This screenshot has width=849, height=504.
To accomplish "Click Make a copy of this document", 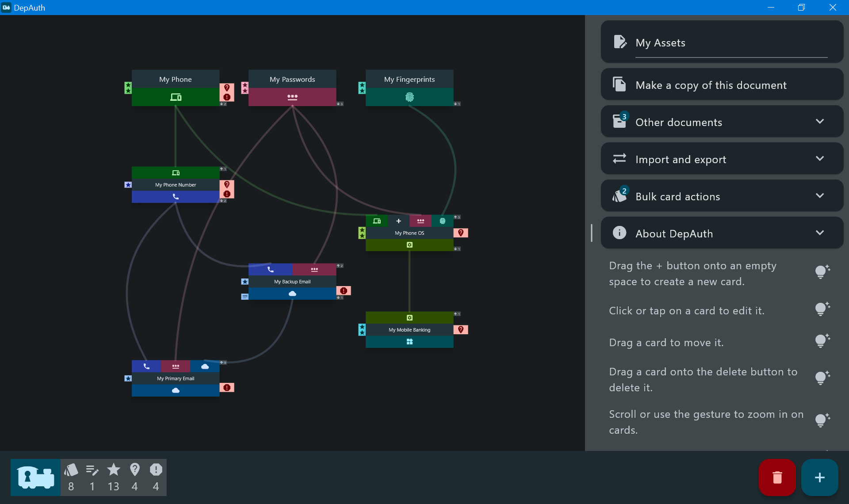I will click(722, 84).
